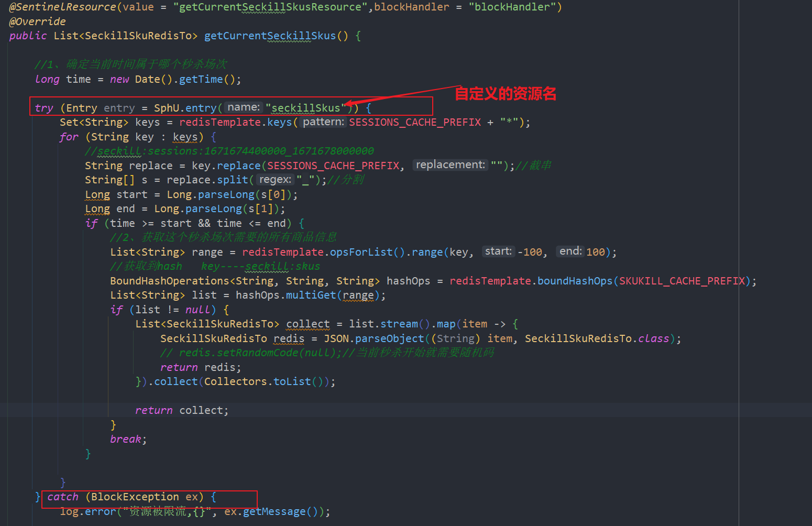Click the @Override annotation

pos(37,21)
